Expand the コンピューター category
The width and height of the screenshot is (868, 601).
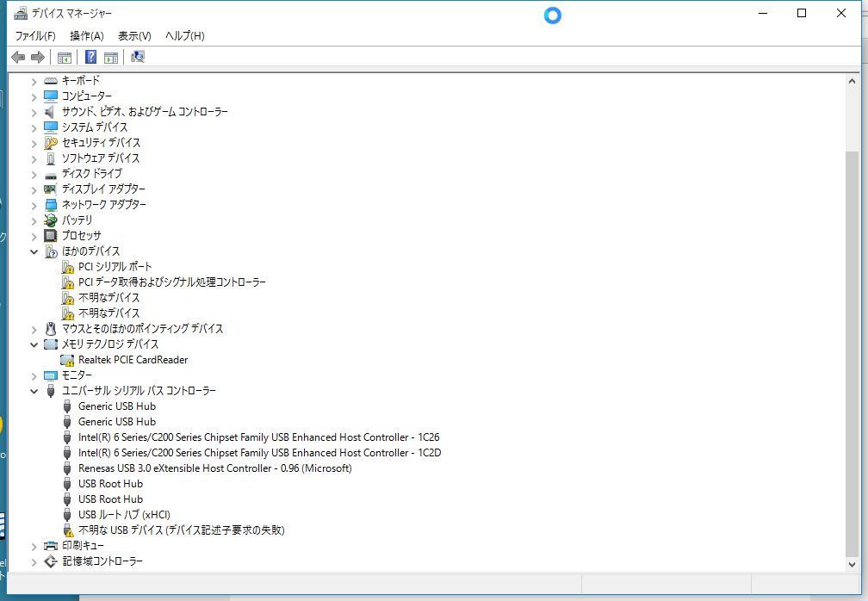point(34,96)
